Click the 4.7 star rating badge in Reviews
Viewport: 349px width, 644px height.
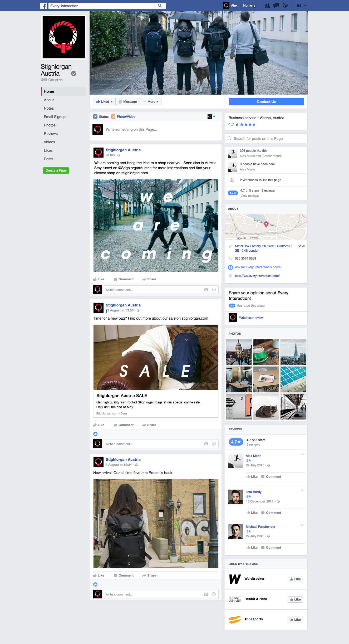coord(236,442)
